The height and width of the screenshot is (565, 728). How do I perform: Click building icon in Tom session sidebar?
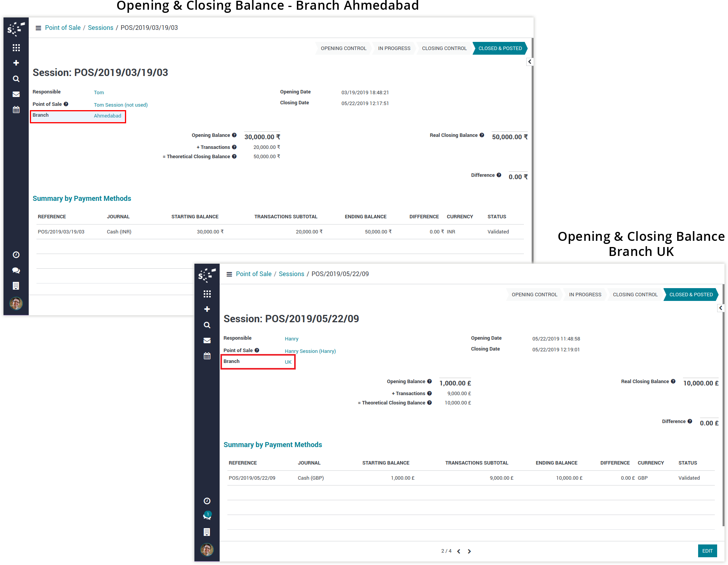(x=16, y=286)
